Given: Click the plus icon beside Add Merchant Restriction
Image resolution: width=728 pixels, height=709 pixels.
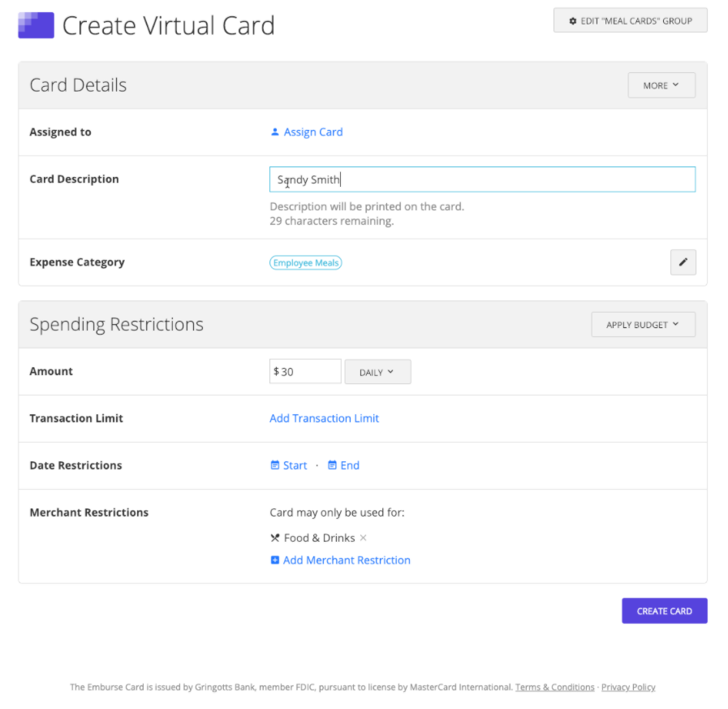Looking at the screenshot, I should 274,560.
